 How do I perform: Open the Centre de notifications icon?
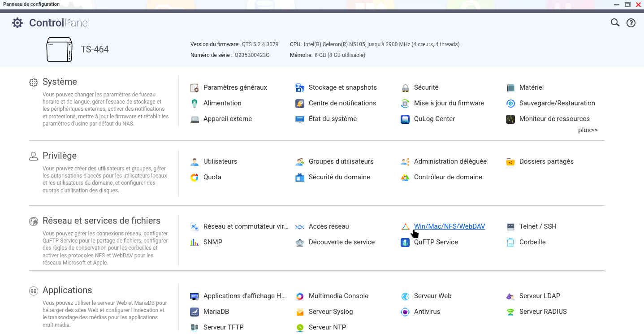300,103
